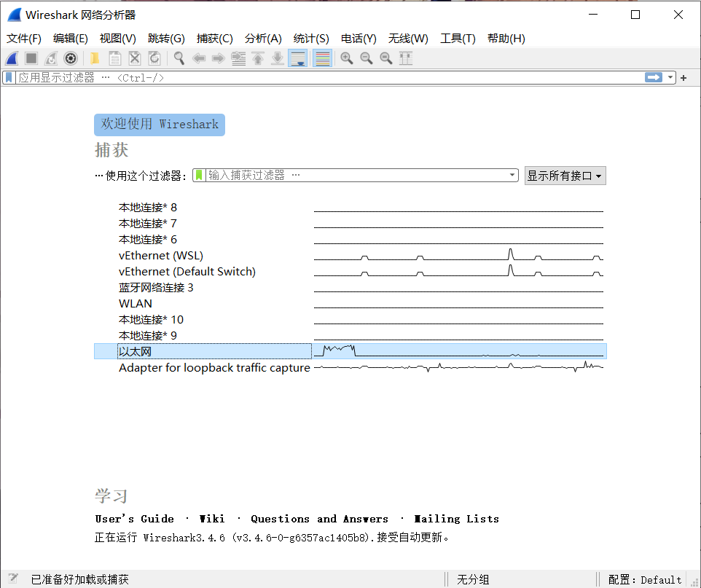Click expert info icon in status bar
Screen dimensions: 701x588
pos(13,579)
